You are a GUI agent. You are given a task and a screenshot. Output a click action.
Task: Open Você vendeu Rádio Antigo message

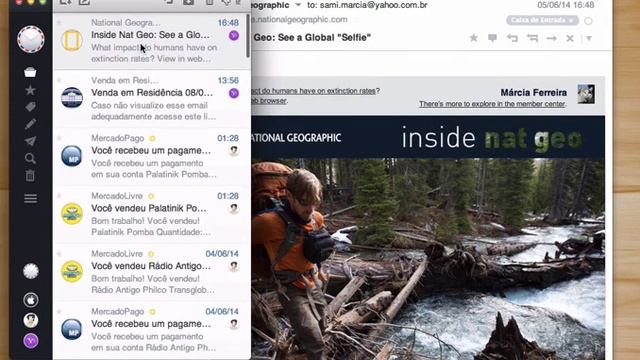[x=152, y=272]
